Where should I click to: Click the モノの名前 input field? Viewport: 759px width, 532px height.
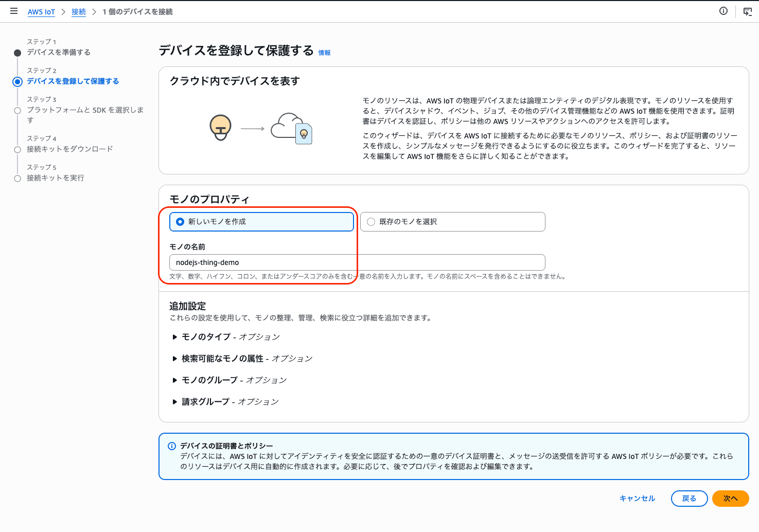point(357,262)
